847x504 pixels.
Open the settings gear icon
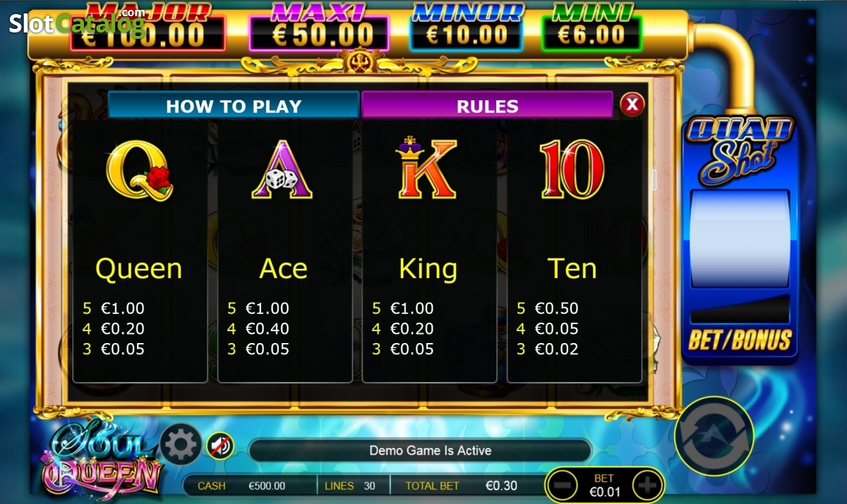pos(181,445)
